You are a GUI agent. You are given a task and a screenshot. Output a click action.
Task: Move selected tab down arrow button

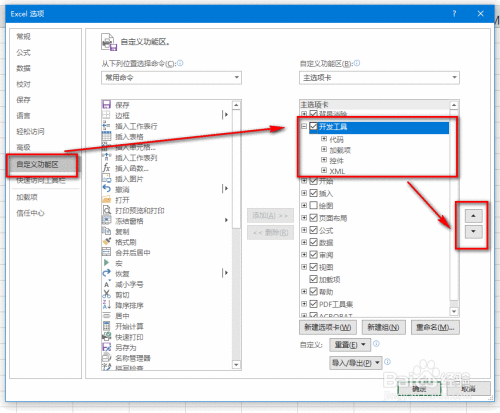tap(473, 231)
